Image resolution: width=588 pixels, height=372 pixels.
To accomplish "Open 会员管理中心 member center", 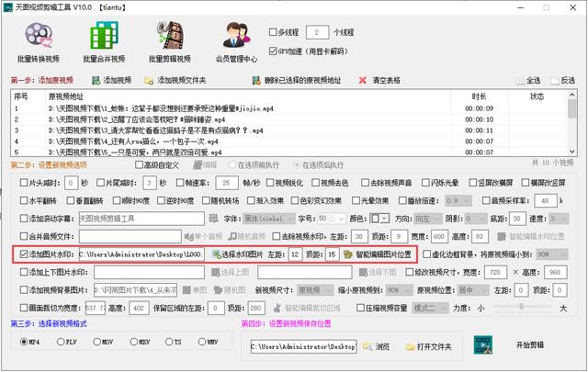I will click(236, 43).
